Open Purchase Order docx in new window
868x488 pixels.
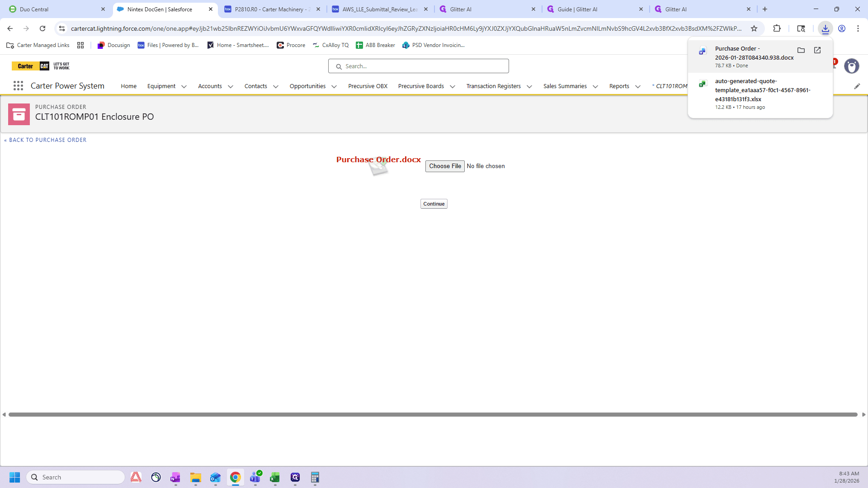pyautogui.click(x=817, y=50)
